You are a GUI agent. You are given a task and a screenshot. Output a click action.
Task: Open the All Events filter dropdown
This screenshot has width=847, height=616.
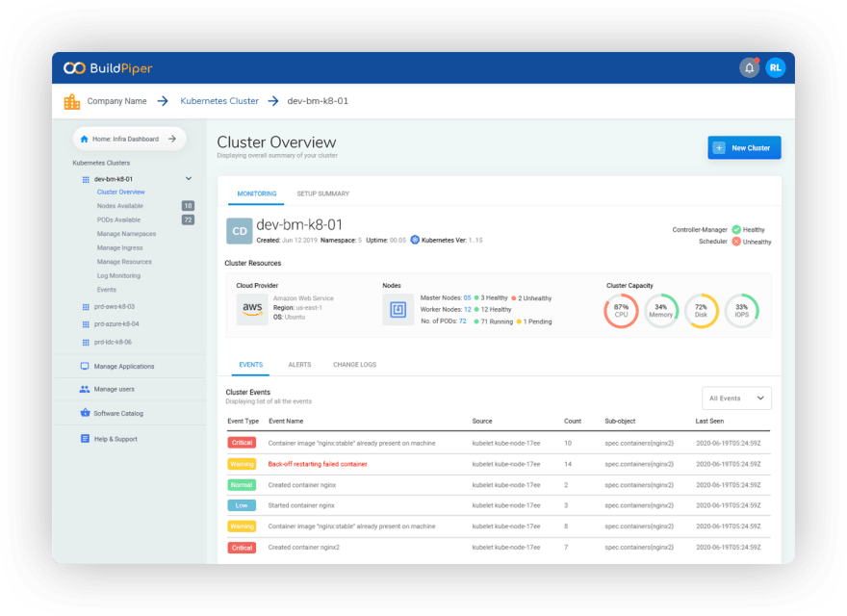(x=736, y=398)
